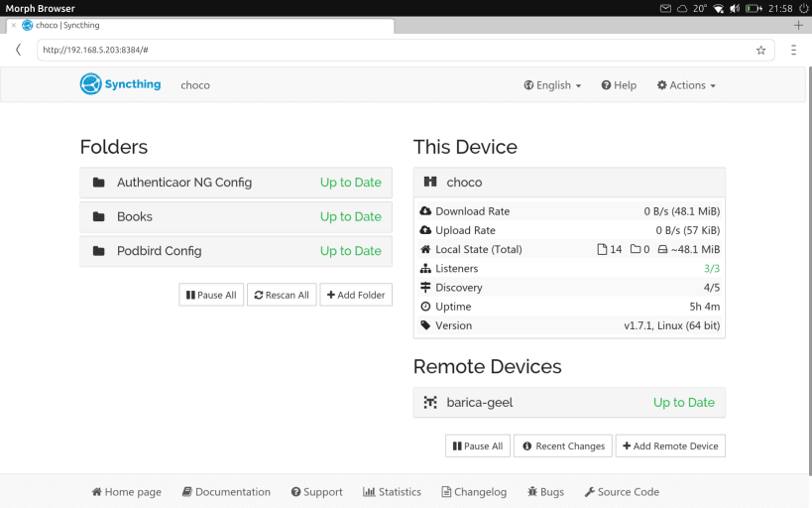Click Add Remote Device button
This screenshot has width=812, height=508.
[x=670, y=445]
